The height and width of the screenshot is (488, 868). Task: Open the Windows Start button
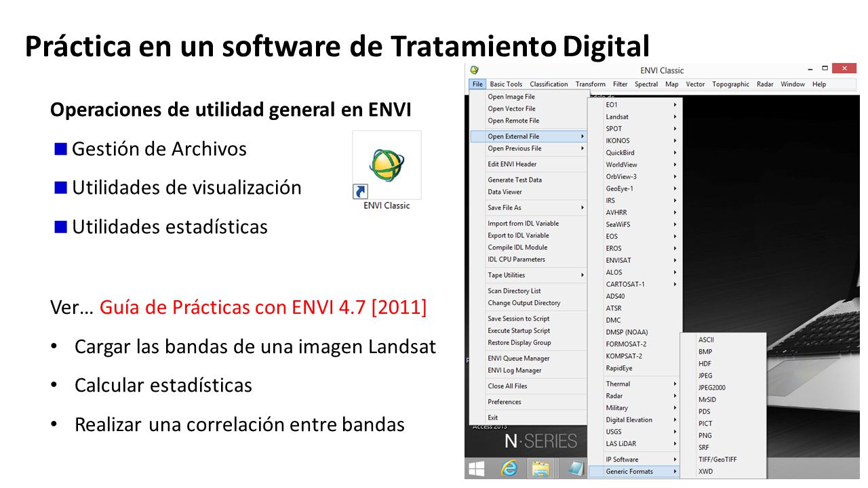click(477, 468)
